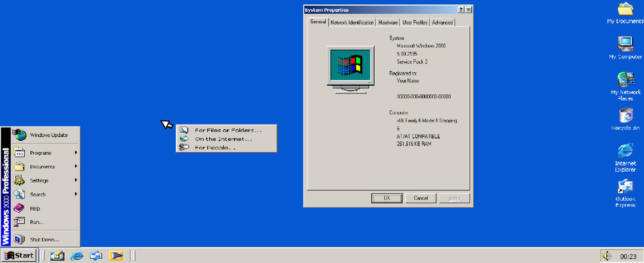This screenshot has height=263, width=644.
Task: Open Help book icon in Start menu
Action: coord(19,208)
